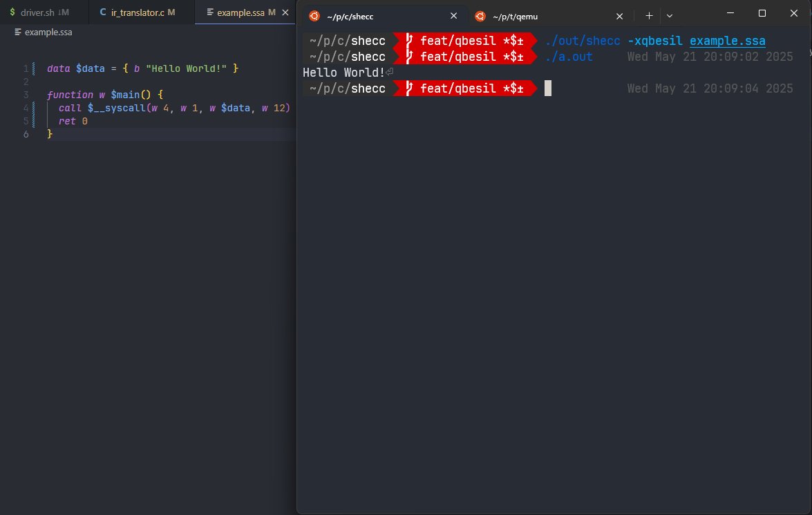Close the ~/p/c/shecc terminal tab

(x=453, y=16)
